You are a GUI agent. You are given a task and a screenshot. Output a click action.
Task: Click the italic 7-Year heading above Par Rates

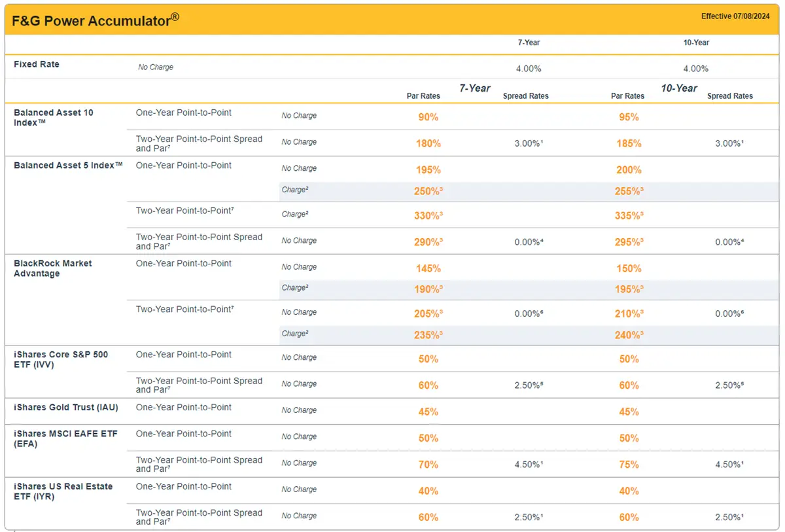[x=475, y=88]
